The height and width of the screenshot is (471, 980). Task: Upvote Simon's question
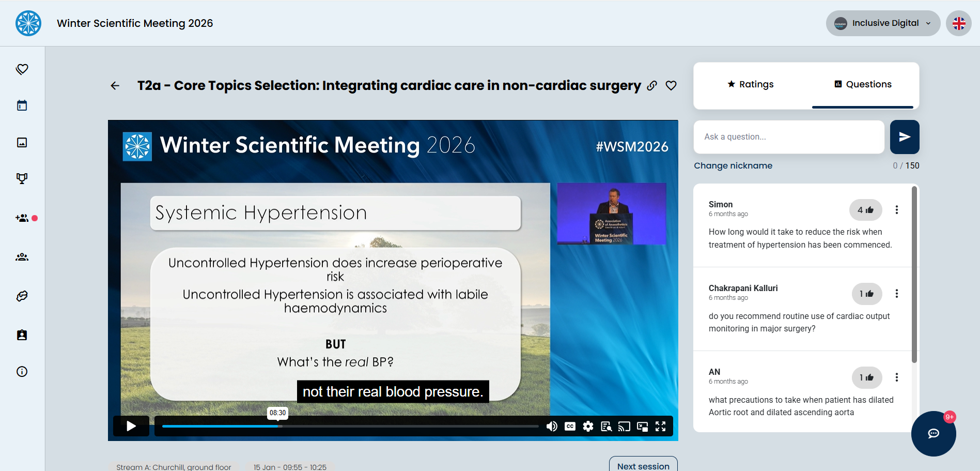tap(866, 210)
